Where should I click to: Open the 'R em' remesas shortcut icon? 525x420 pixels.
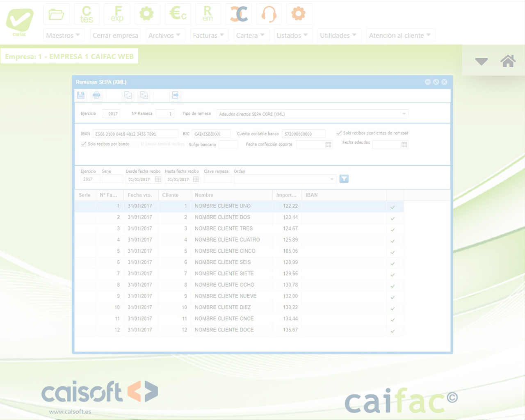pos(208,14)
